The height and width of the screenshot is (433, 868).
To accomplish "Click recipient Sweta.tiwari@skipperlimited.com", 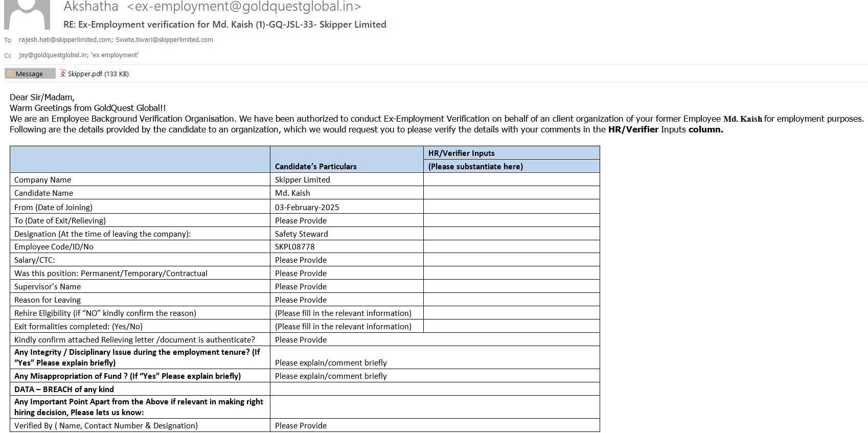I will 164,40.
